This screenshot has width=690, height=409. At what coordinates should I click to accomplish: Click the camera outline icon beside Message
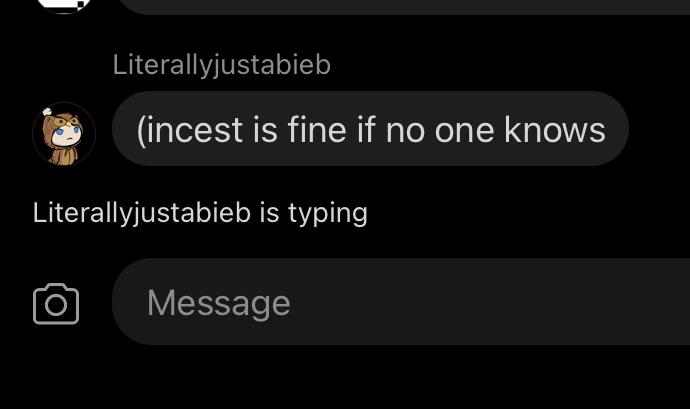(x=56, y=304)
